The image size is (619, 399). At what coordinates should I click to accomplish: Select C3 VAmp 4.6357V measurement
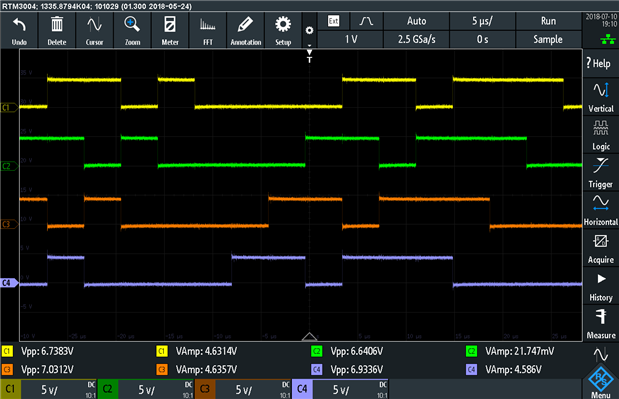click(206, 369)
